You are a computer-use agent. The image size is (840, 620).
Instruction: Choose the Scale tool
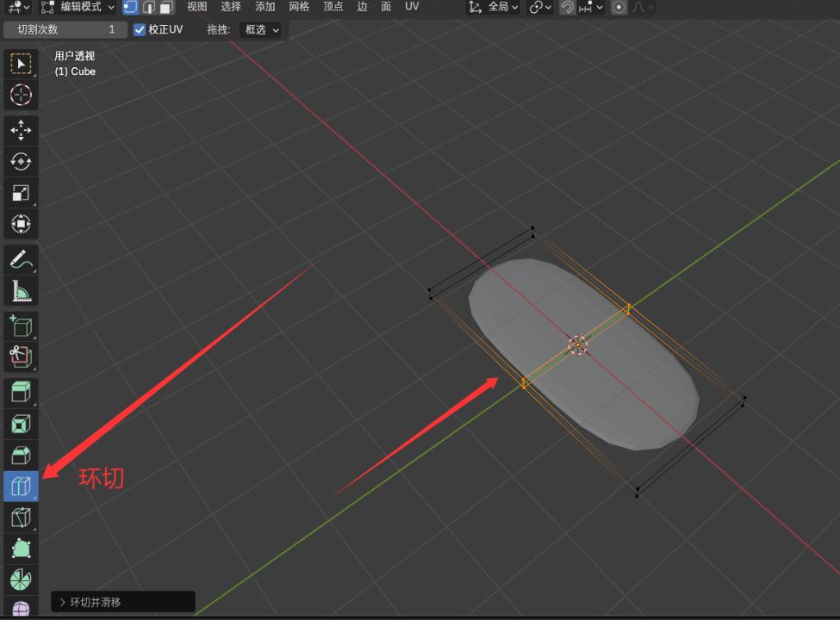coord(21,193)
